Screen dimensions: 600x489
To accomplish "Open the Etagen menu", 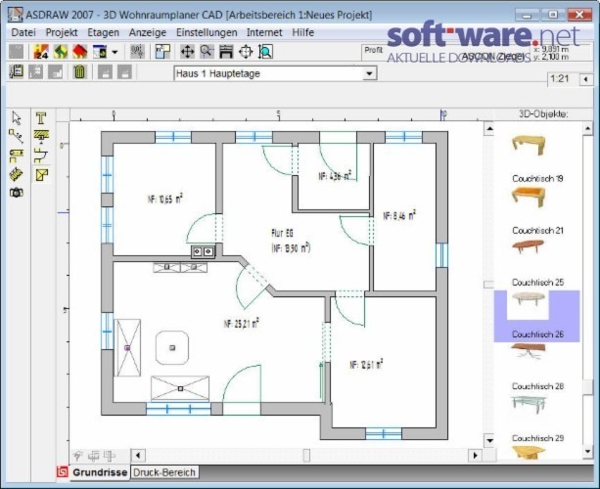I will (103, 32).
